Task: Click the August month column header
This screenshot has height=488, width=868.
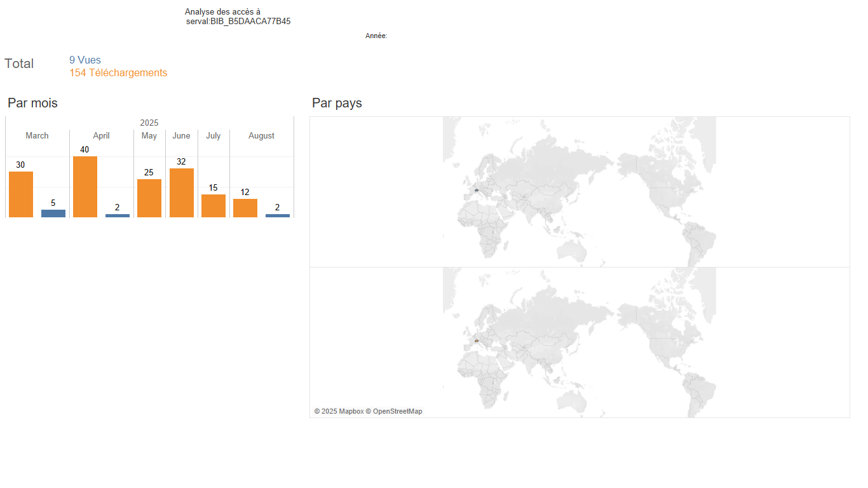Action: pyautogui.click(x=261, y=135)
